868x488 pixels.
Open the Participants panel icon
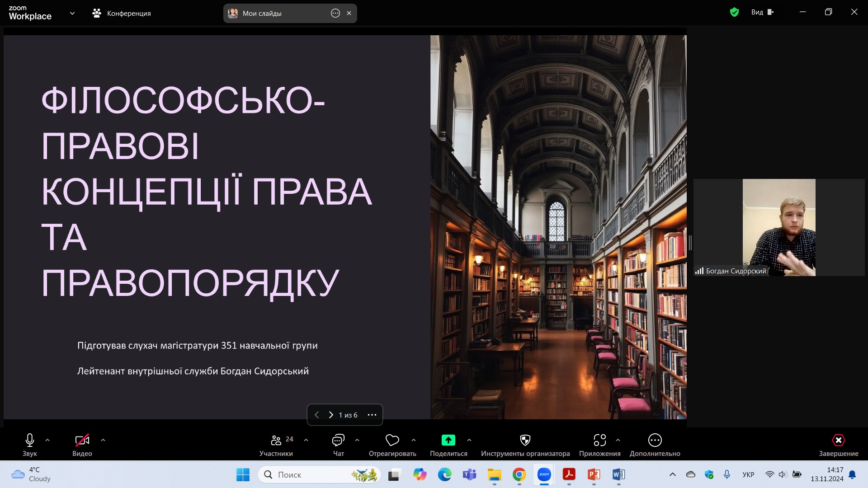coord(276,440)
